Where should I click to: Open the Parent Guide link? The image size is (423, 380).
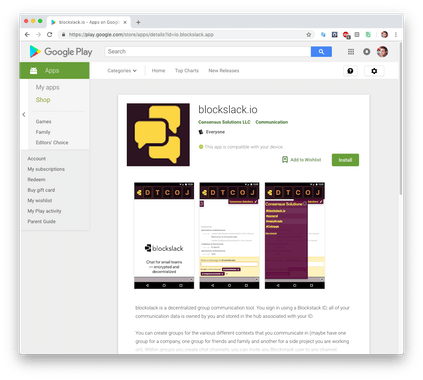41,221
